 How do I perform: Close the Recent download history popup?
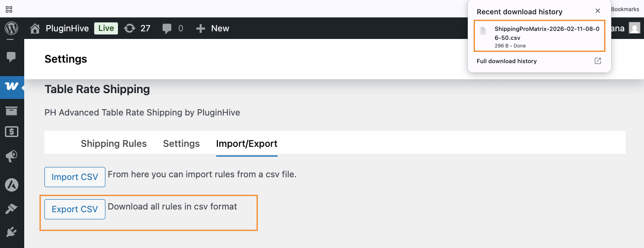tap(597, 11)
